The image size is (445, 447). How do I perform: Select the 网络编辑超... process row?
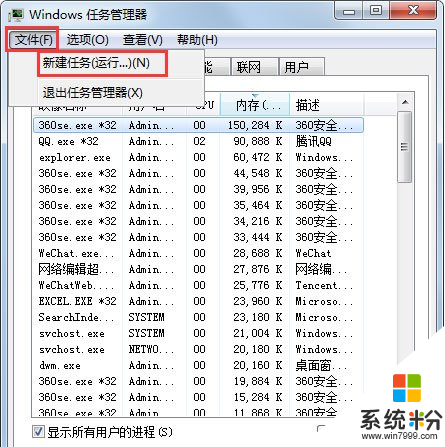tap(198, 269)
